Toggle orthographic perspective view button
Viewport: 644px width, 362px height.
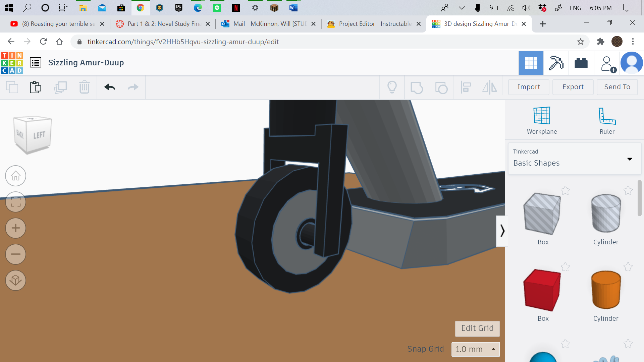pos(15,280)
